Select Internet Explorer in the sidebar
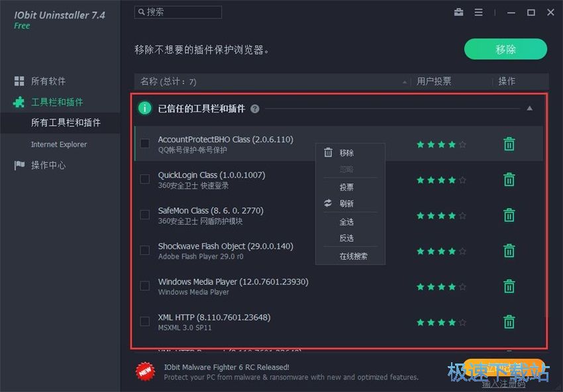The width and height of the screenshot is (563, 392). pos(59,144)
